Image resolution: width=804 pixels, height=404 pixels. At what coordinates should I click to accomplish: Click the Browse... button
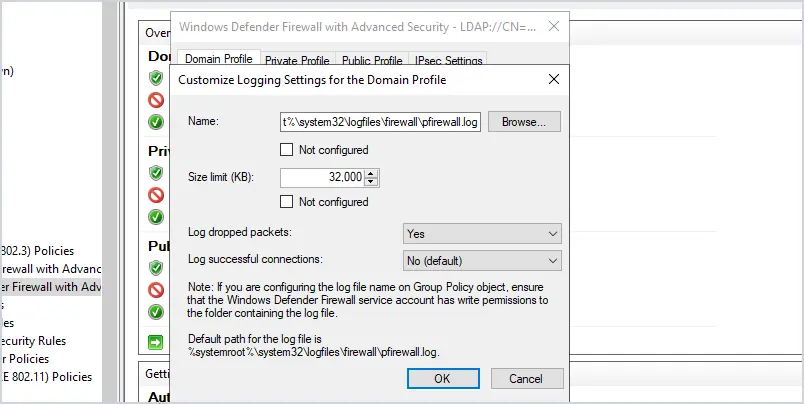pos(524,122)
